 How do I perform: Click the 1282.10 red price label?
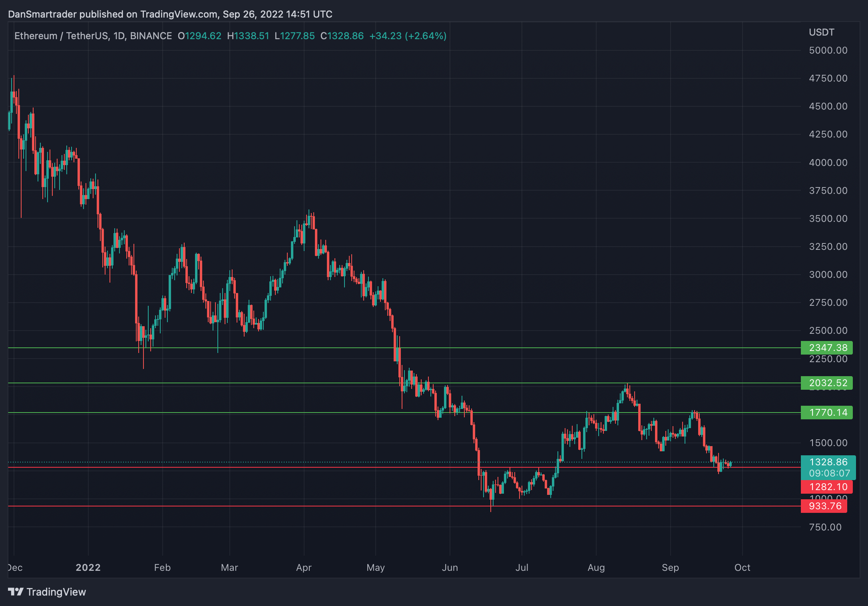point(826,487)
